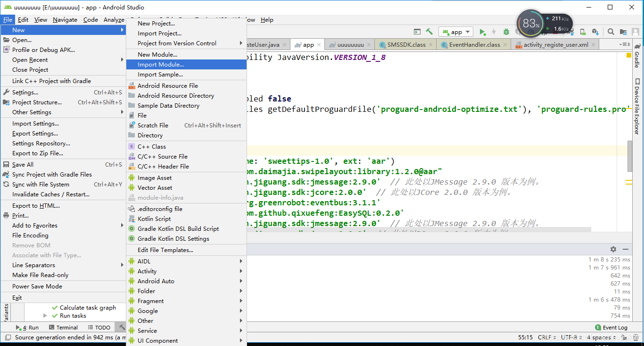This screenshot has height=346, width=644.
Task: Hide the Build tool window minimize icon
Action: click(626, 249)
